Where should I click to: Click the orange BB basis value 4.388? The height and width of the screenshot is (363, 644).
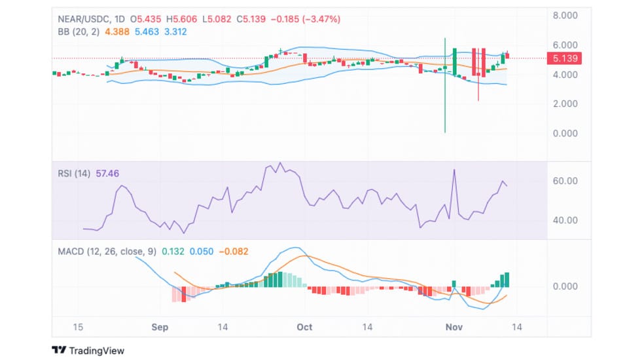pyautogui.click(x=117, y=31)
